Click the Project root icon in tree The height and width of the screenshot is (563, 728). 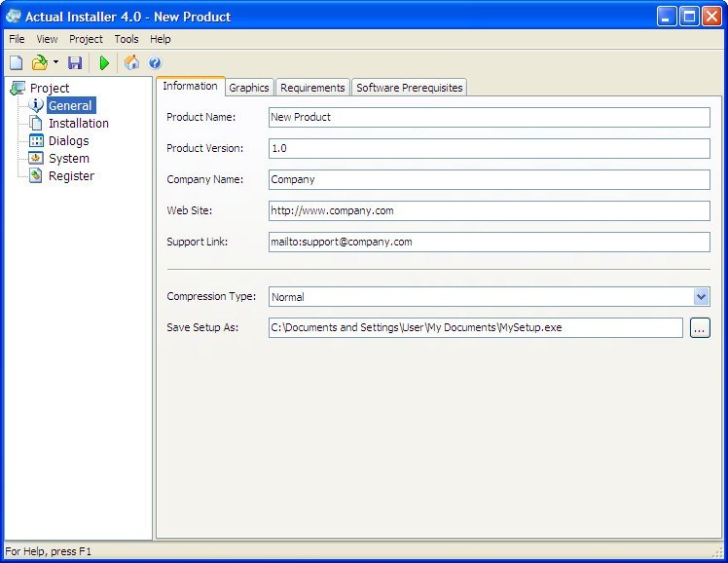click(18, 88)
